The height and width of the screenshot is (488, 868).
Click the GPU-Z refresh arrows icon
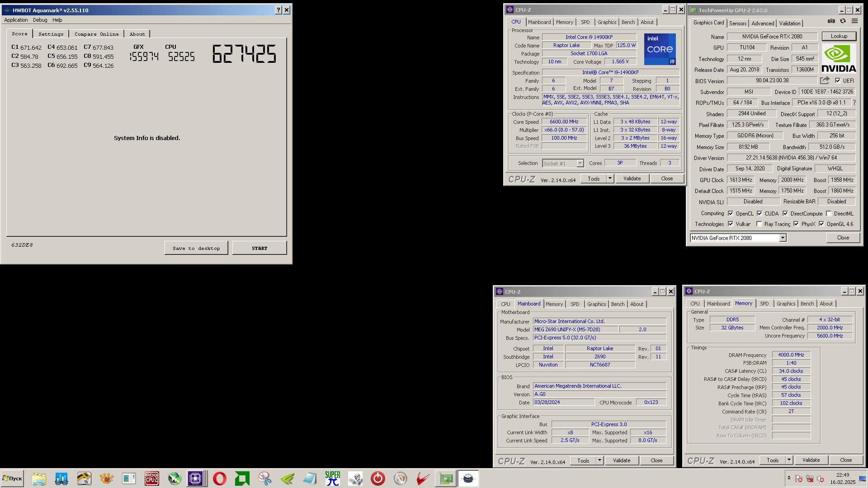(x=843, y=21)
